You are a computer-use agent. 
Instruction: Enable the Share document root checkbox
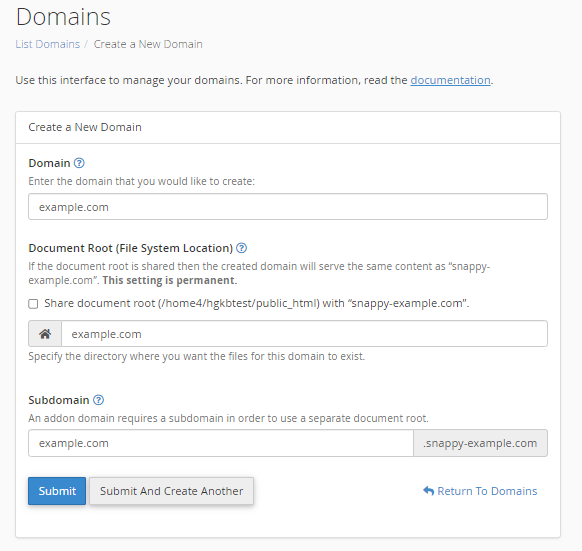pos(33,304)
